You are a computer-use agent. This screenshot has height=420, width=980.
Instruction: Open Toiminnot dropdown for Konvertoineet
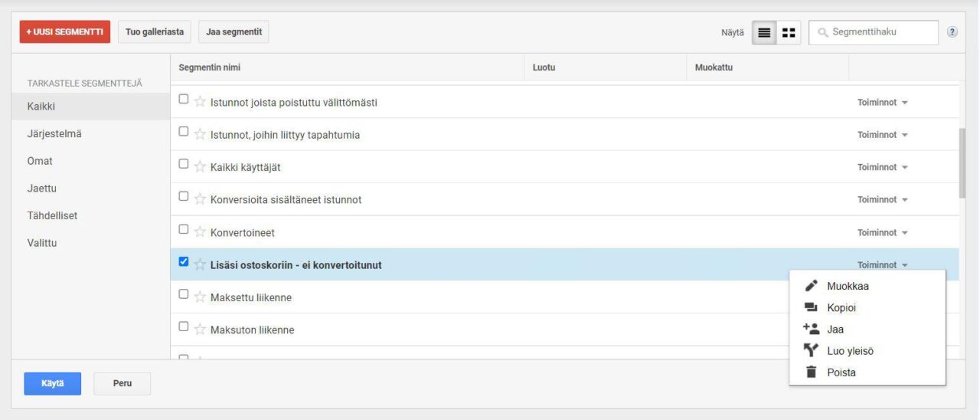point(882,232)
